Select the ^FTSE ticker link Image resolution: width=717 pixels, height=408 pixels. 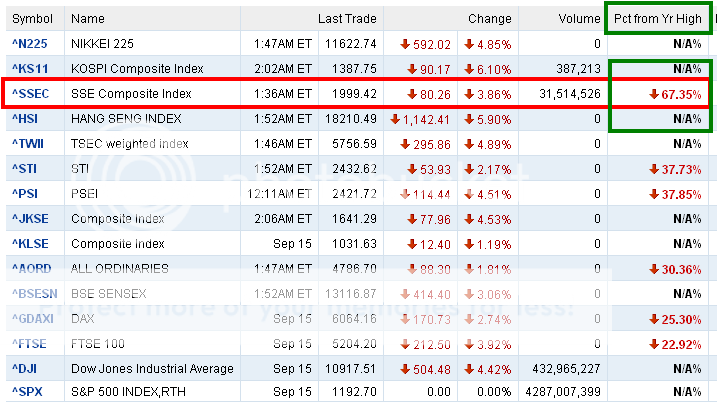[29, 344]
